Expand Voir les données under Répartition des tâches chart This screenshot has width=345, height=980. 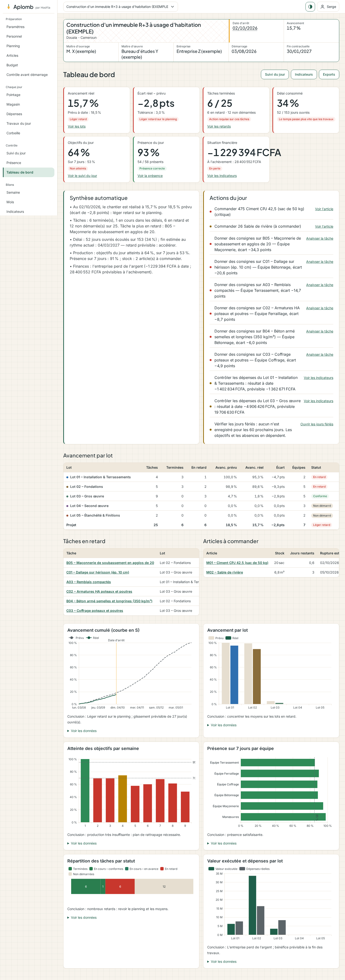[x=82, y=918]
